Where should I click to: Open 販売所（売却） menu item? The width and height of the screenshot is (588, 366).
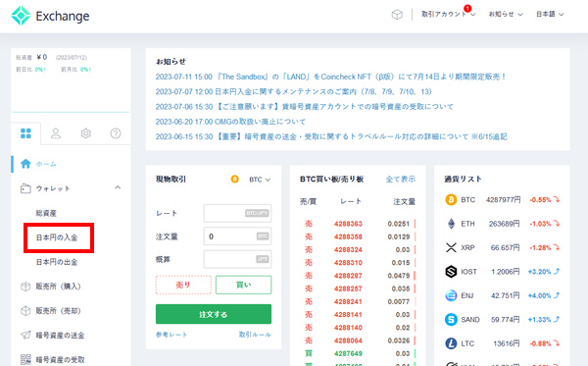[x=59, y=311]
